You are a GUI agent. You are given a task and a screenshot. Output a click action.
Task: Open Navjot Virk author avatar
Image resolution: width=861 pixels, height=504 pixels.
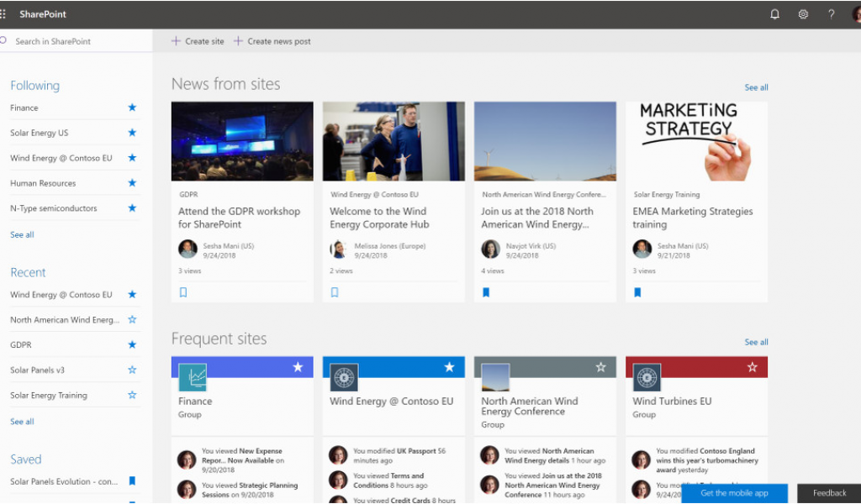pos(491,249)
